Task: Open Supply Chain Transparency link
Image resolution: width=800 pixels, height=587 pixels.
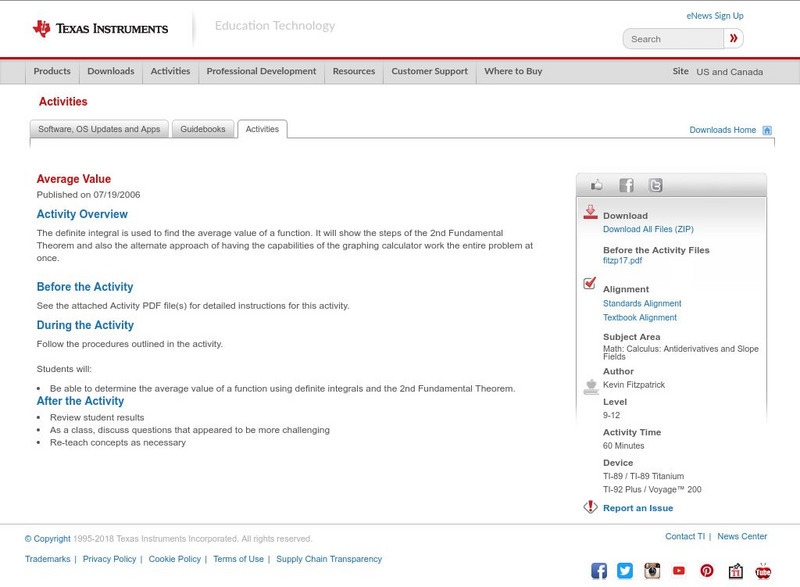Action: [329, 559]
